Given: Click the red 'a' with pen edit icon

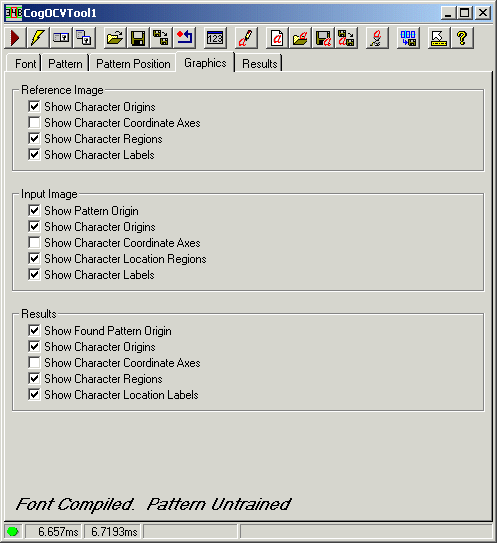Looking at the screenshot, I should (246, 38).
